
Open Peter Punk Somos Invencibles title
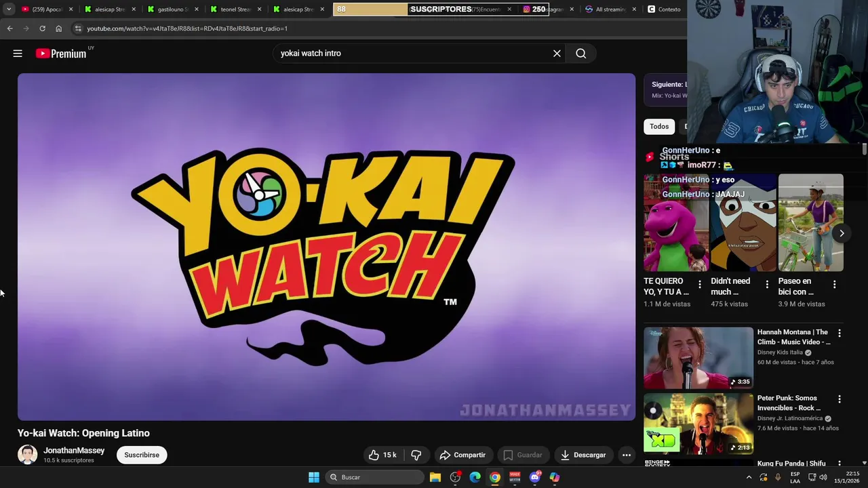pos(789,403)
